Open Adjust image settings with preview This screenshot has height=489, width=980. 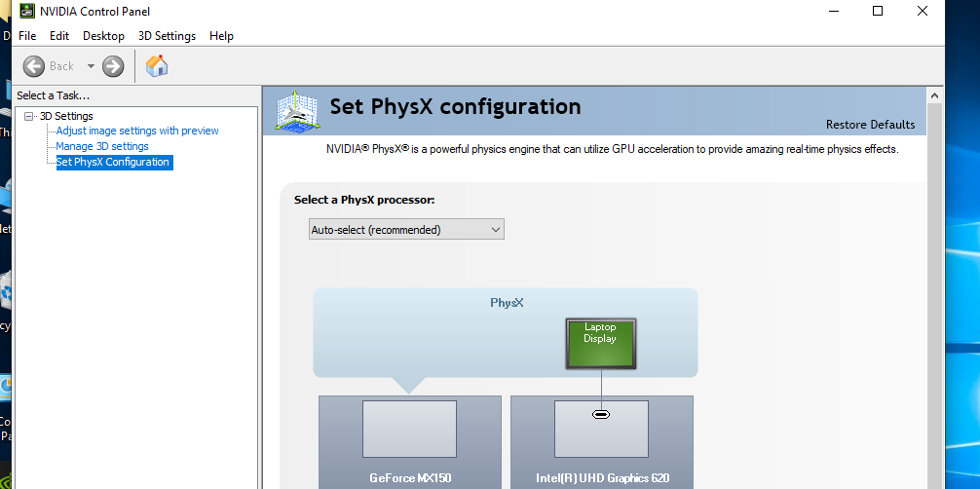pos(137,131)
